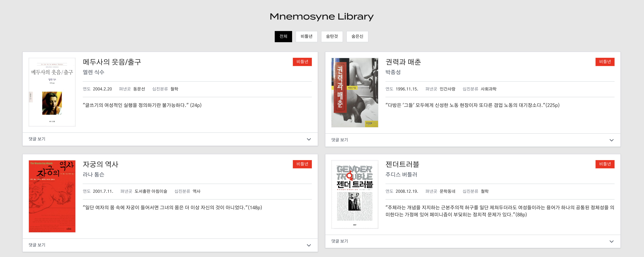Click the 젠더트러블 book title
The height and width of the screenshot is (257, 644).
[402, 164]
